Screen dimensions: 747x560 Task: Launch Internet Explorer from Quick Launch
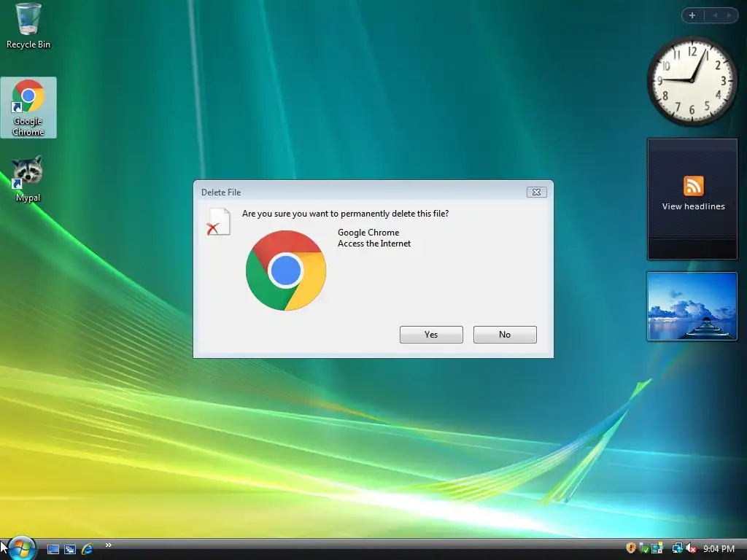tap(88, 549)
